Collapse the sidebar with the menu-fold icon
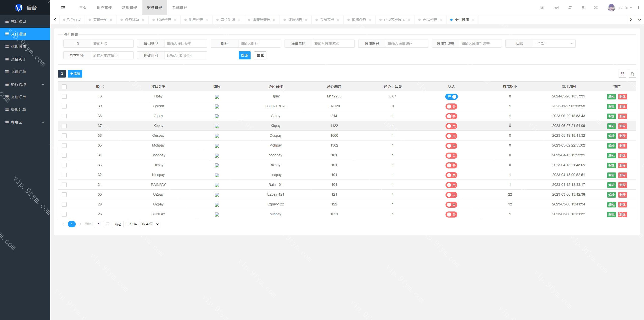Viewport: 644px width, 320px height. (x=63, y=8)
